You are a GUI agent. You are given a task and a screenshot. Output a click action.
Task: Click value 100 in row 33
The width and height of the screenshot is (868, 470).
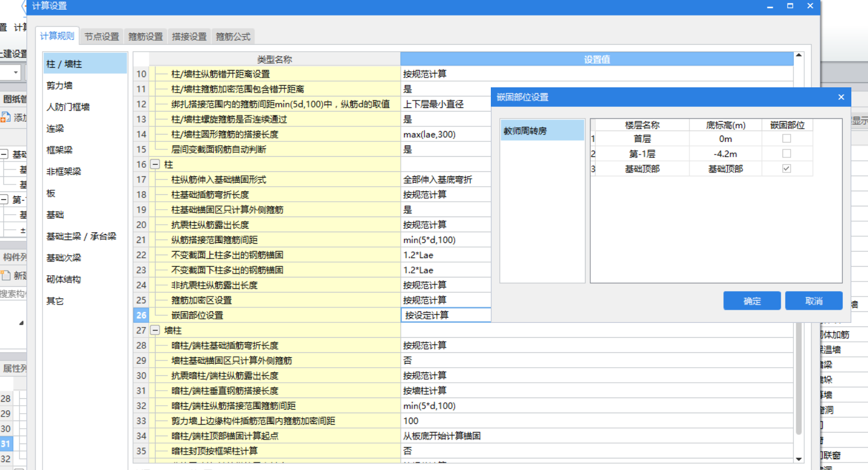tap(411, 421)
